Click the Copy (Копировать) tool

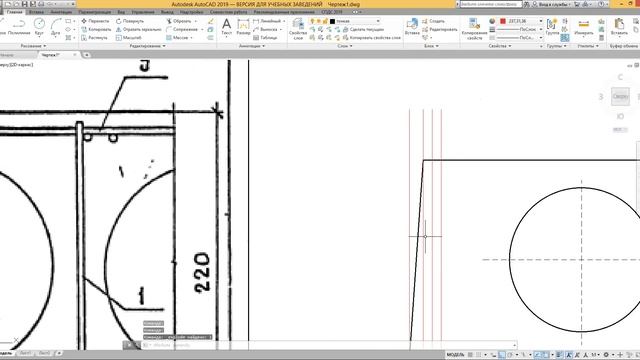[x=96, y=29]
